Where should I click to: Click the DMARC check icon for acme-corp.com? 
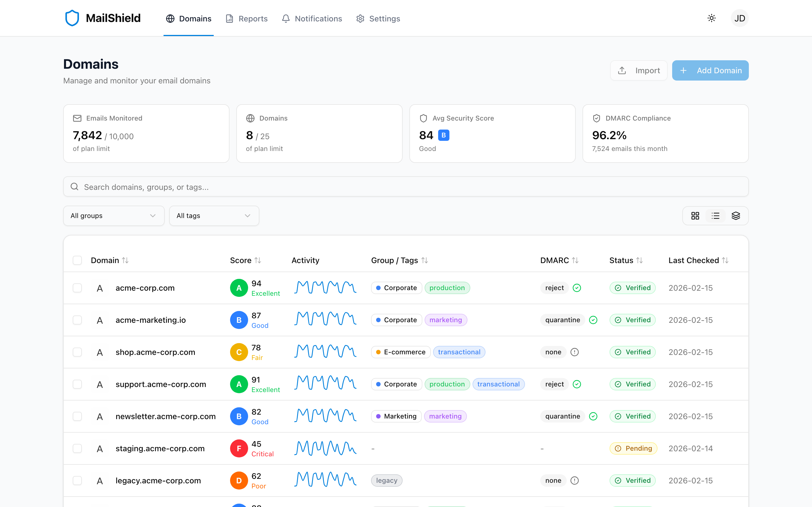point(577,288)
